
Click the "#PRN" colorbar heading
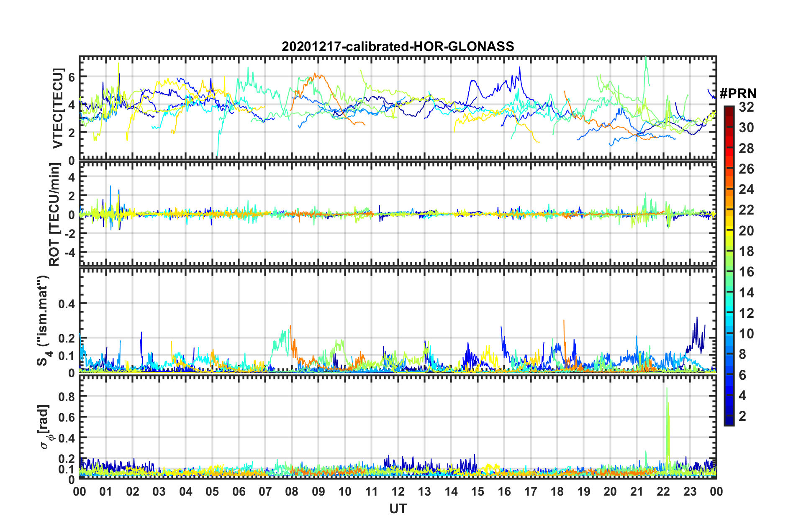point(738,94)
